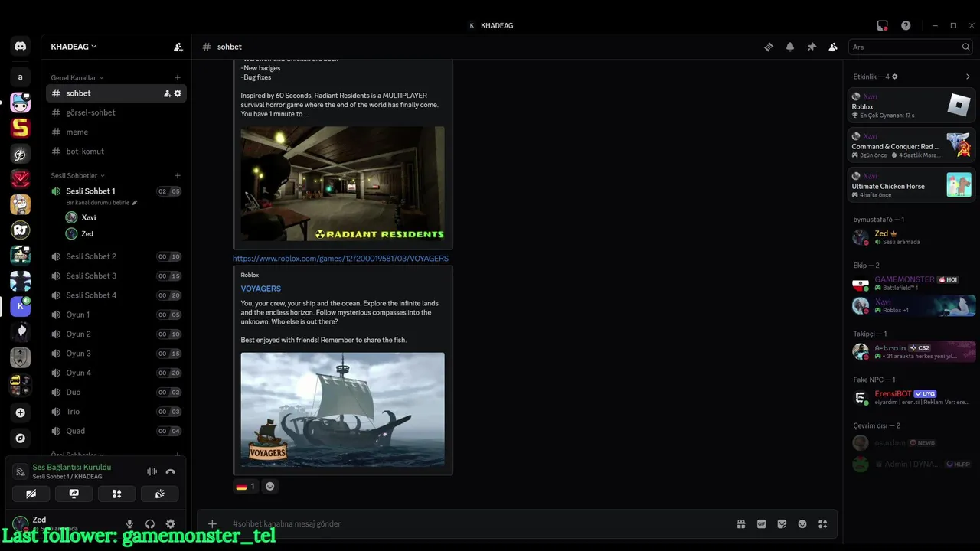Open görsel-sohbet channel

coord(116,112)
